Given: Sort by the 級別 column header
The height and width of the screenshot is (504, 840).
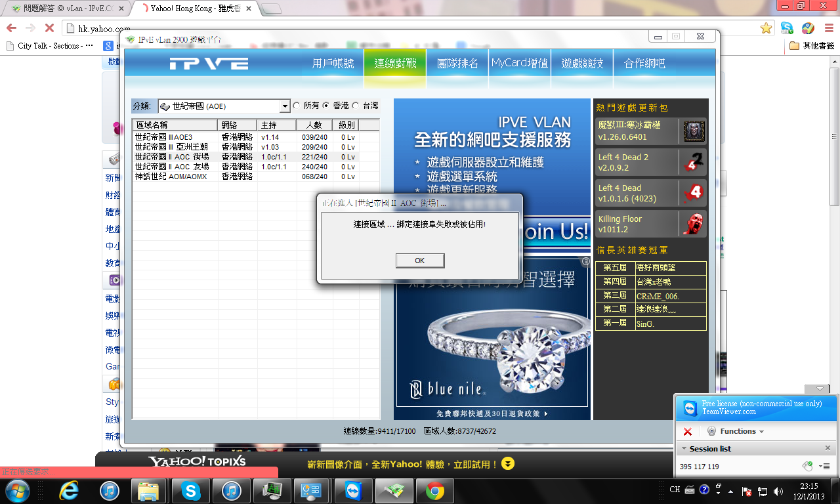Looking at the screenshot, I should (x=346, y=125).
